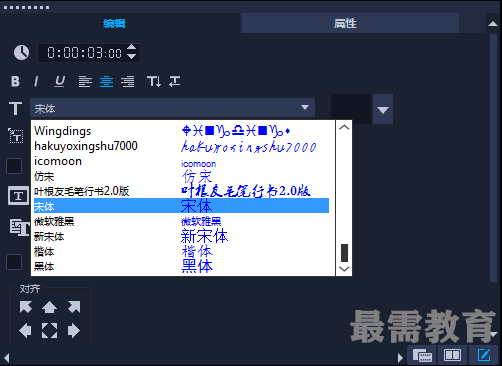Tick the checkbox above the text backdrop icon
This screenshot has width=502, height=366.
click(14, 166)
